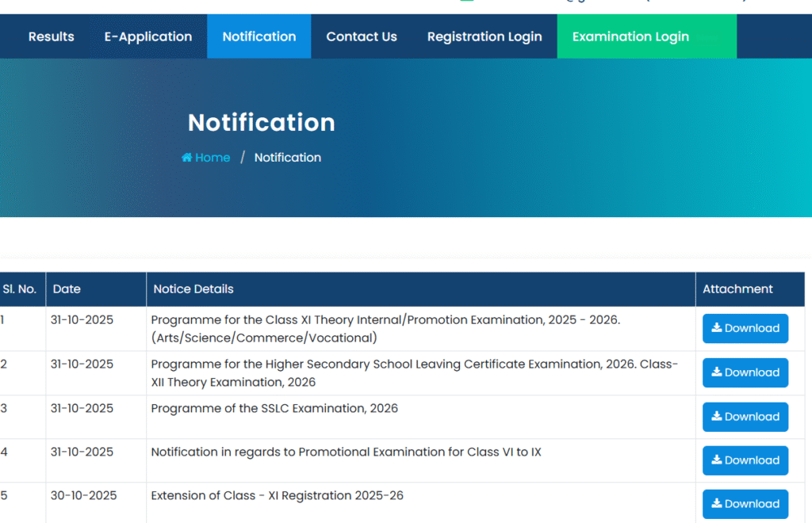This screenshot has height=523, width=812.
Task: Click download icon for Higher Secondary Certificate programme
Action: pyautogui.click(x=716, y=372)
